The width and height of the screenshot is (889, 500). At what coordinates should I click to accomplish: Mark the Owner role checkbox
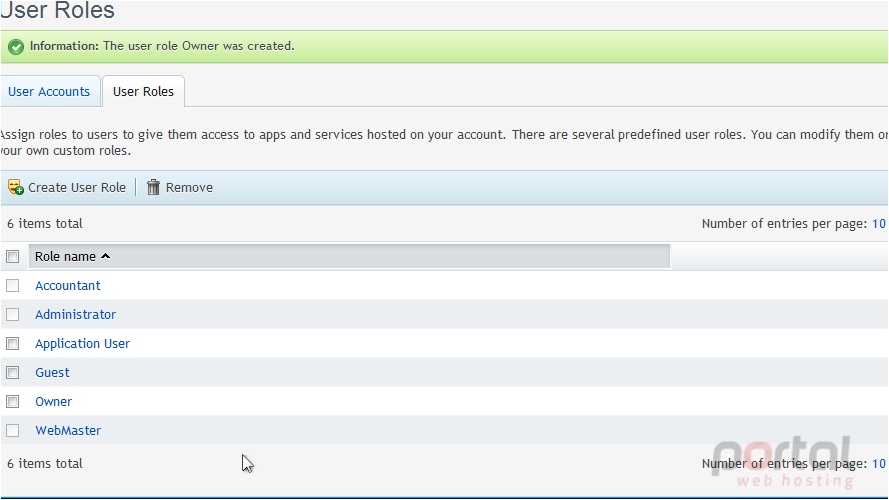point(12,401)
